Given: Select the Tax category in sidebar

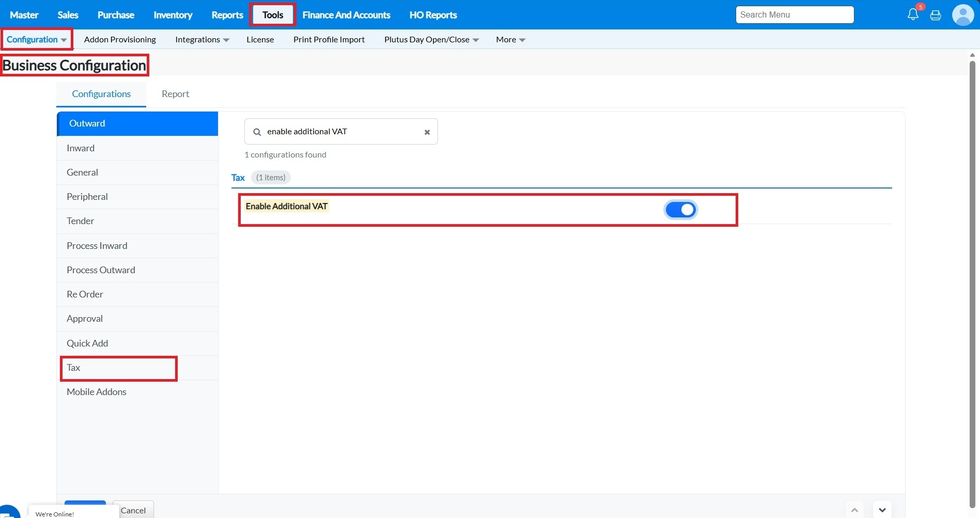Looking at the screenshot, I should [137, 368].
